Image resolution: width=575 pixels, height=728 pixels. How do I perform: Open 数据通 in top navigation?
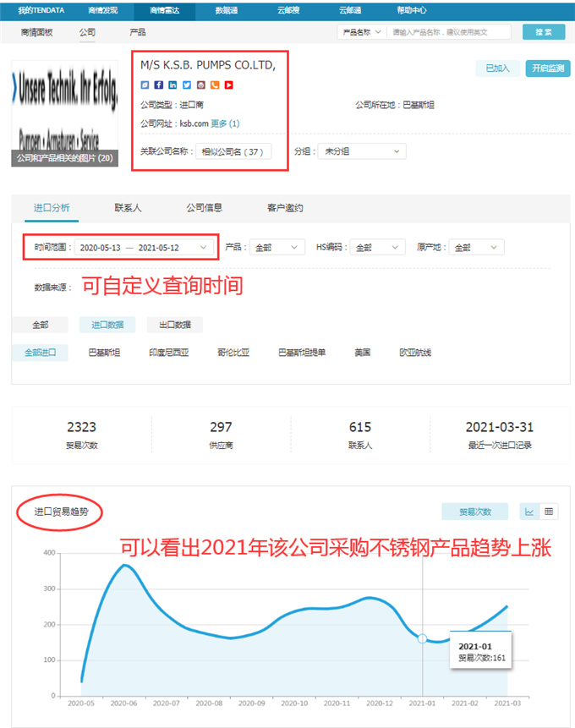(226, 10)
